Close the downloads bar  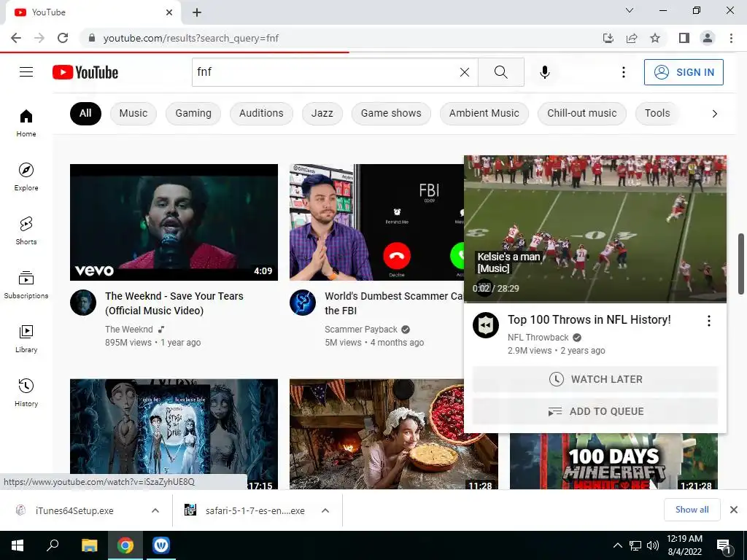point(734,510)
